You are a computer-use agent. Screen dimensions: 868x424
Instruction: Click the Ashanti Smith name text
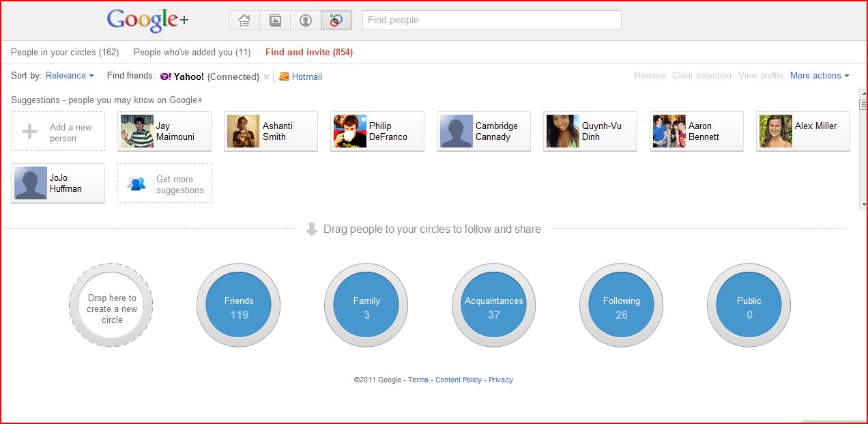coord(278,132)
